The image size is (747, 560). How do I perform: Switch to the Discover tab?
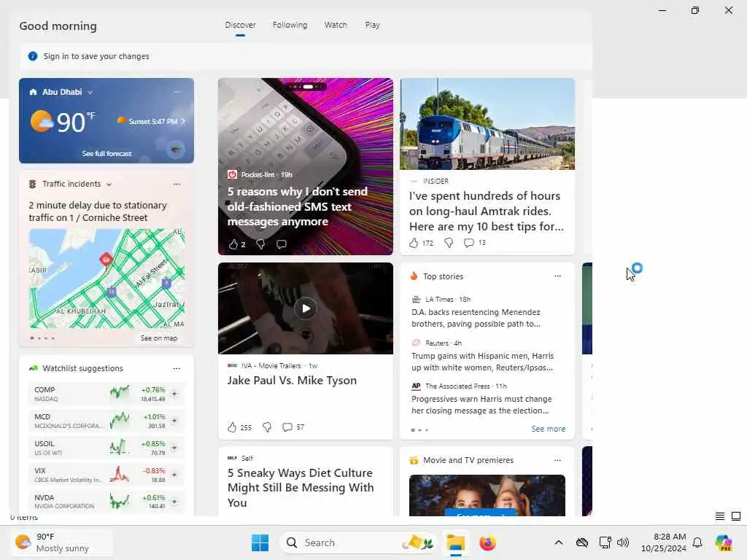[240, 25]
